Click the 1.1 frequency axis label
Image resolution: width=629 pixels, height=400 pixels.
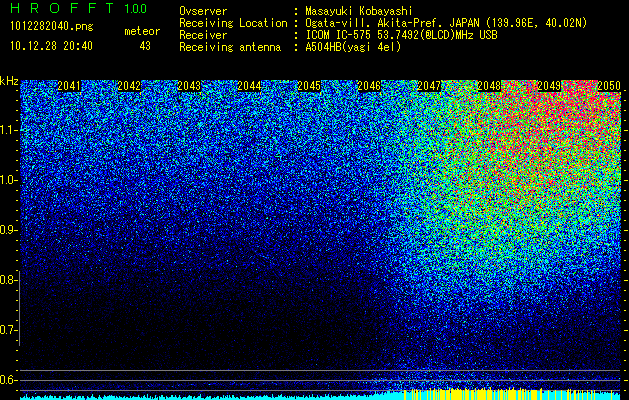[x=8, y=130]
